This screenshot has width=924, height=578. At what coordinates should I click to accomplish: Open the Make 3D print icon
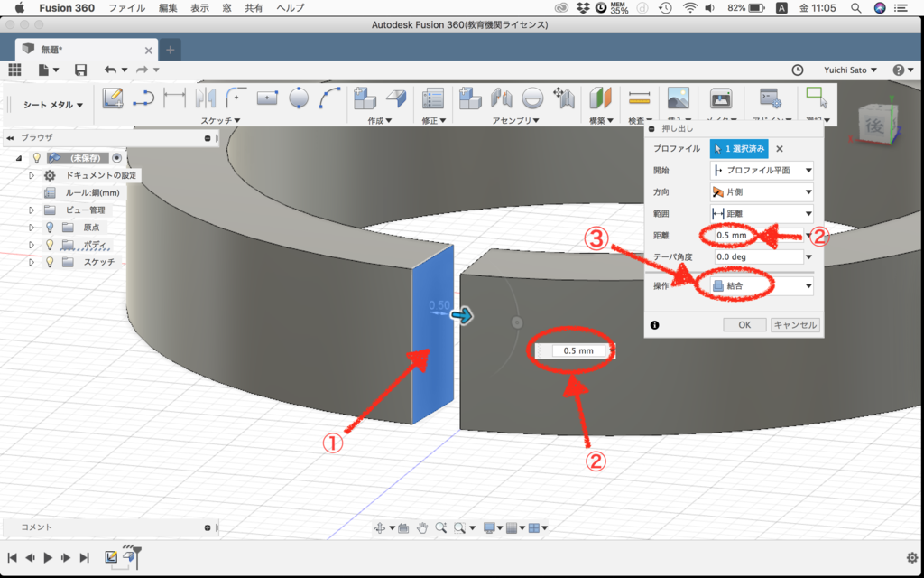tap(721, 98)
